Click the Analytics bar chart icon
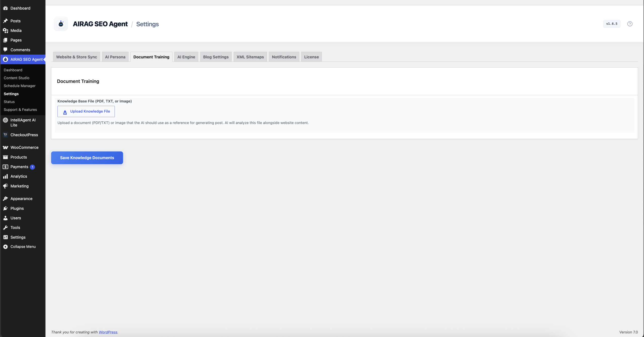 (5, 176)
